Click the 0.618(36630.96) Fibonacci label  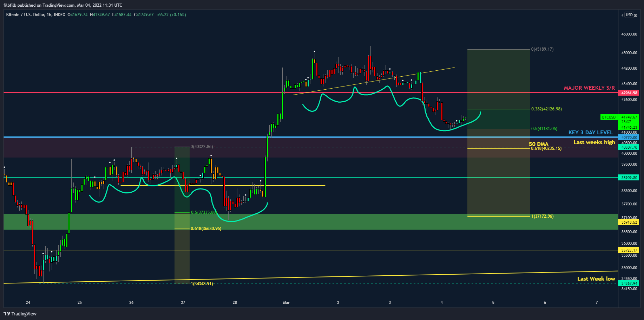tap(206, 229)
